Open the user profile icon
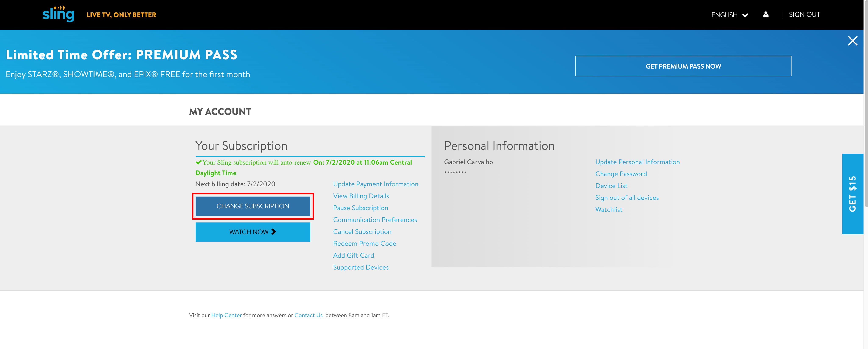The width and height of the screenshot is (868, 349). [766, 14]
